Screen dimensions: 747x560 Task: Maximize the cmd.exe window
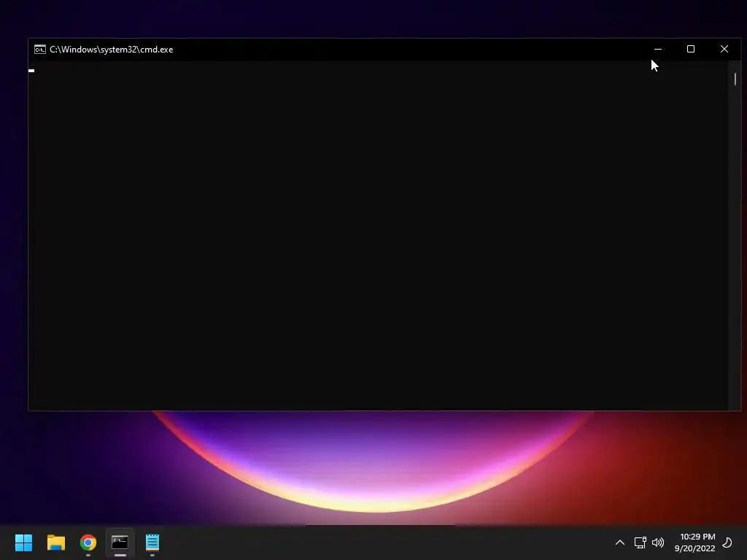691,49
